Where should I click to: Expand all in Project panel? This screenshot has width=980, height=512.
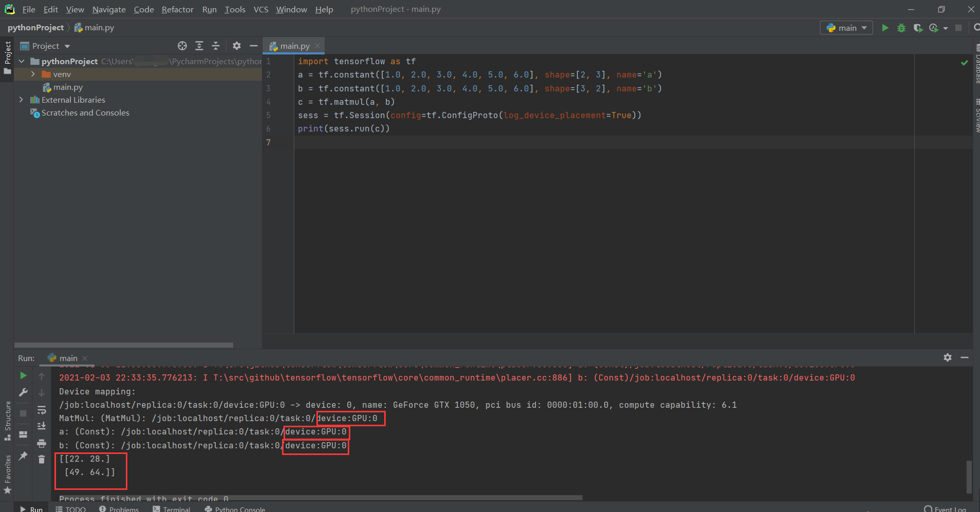pyautogui.click(x=199, y=46)
